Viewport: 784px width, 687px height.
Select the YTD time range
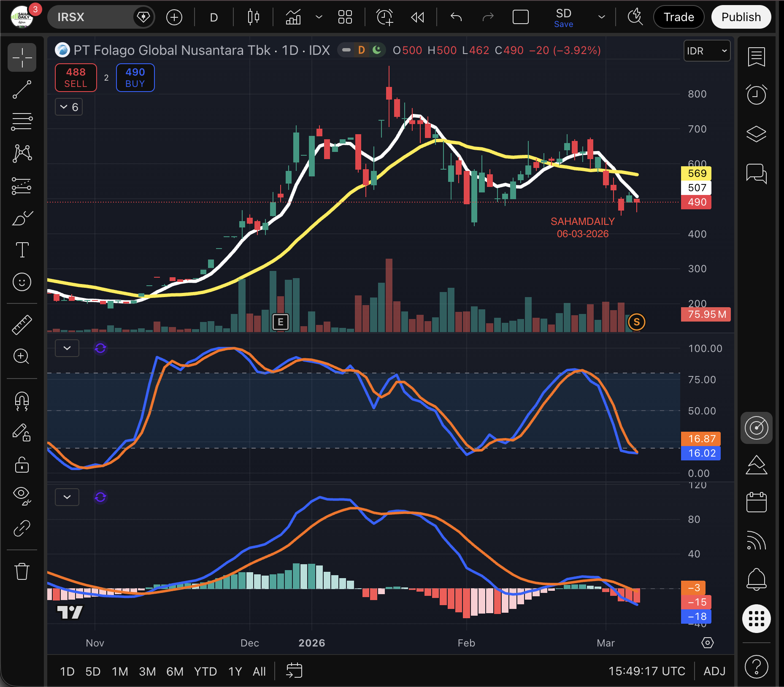click(205, 671)
